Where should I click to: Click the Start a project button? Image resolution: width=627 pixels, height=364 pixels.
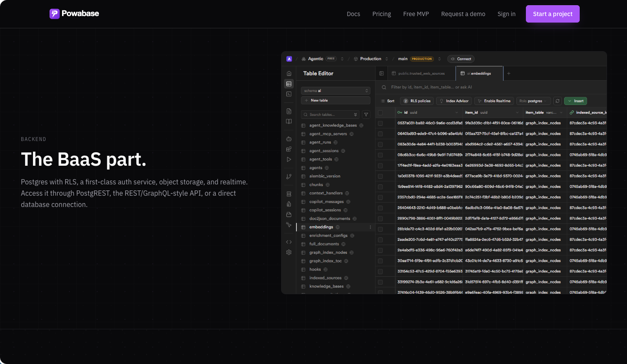pyautogui.click(x=552, y=14)
